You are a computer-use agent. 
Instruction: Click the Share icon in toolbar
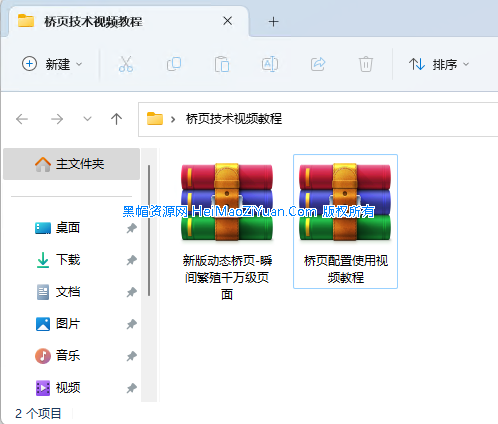(318, 64)
